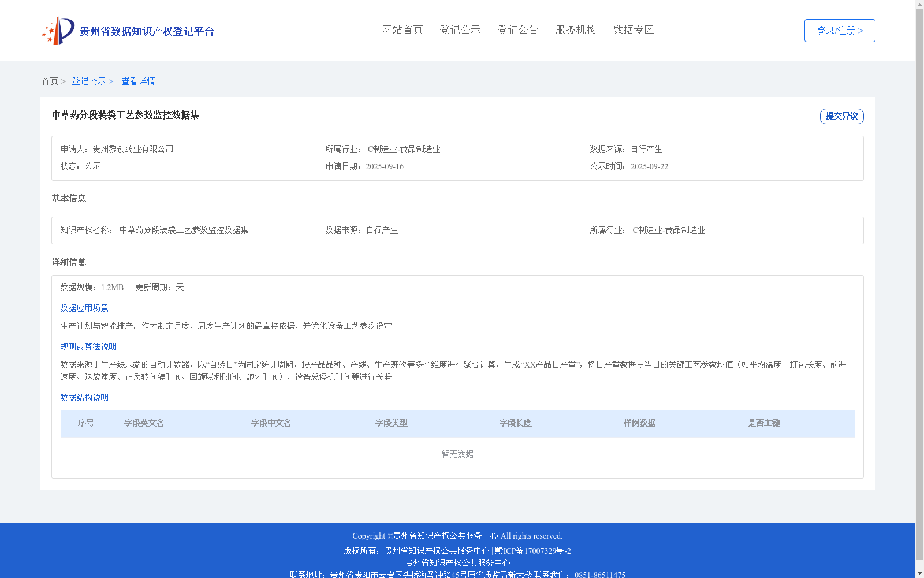Open 服务机构 navigation item
Screen dimensions: 924x578
tap(576, 30)
